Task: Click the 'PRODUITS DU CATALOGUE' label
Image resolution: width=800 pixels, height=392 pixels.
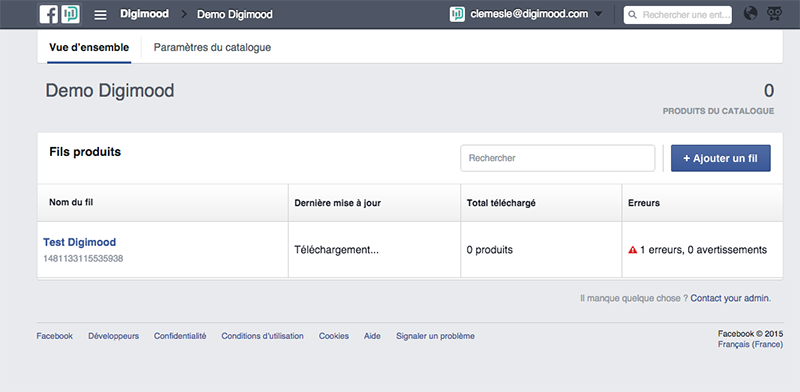Action: (718, 111)
